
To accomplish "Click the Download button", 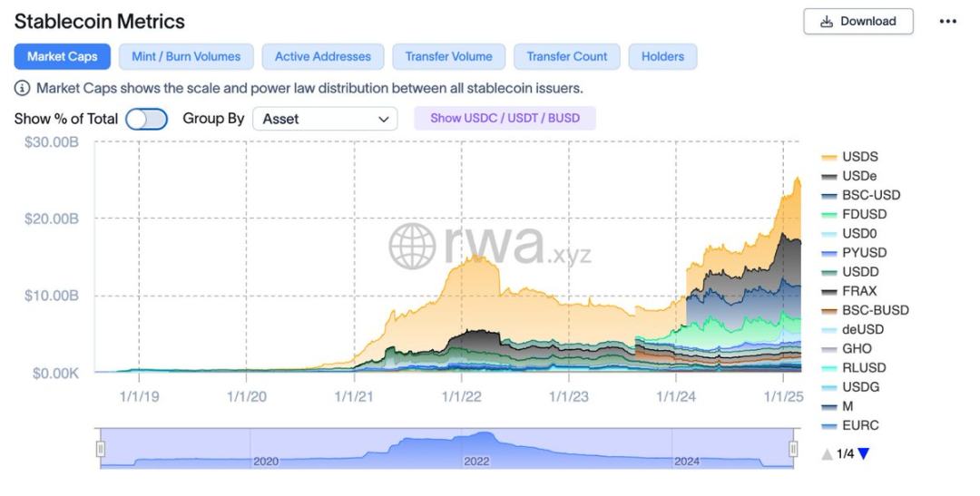I will click(x=858, y=22).
